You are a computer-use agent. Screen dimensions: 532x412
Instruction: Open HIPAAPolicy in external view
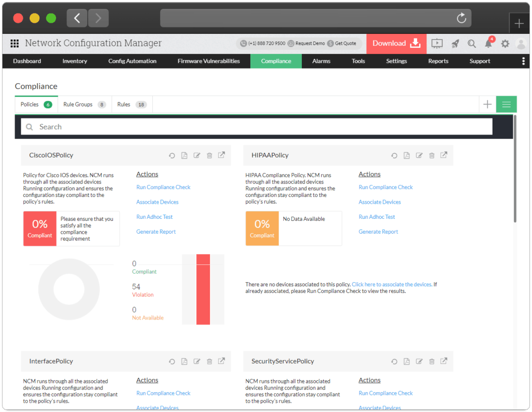coord(444,155)
